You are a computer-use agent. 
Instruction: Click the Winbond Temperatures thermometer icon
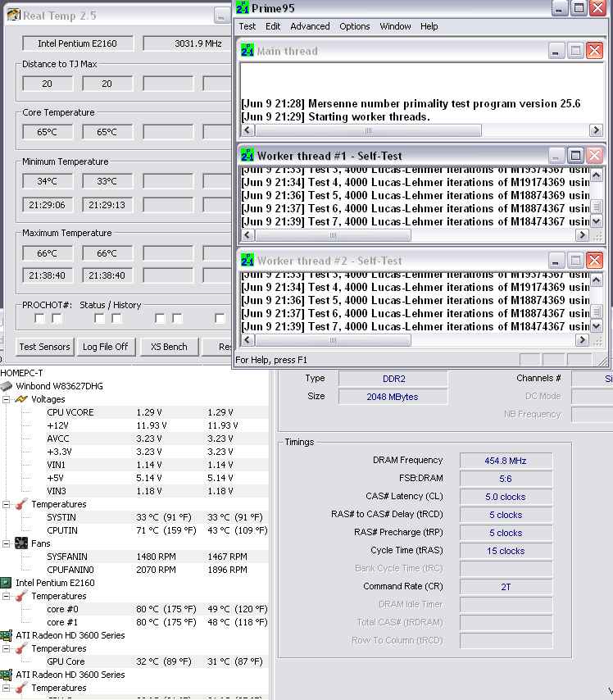(x=21, y=504)
